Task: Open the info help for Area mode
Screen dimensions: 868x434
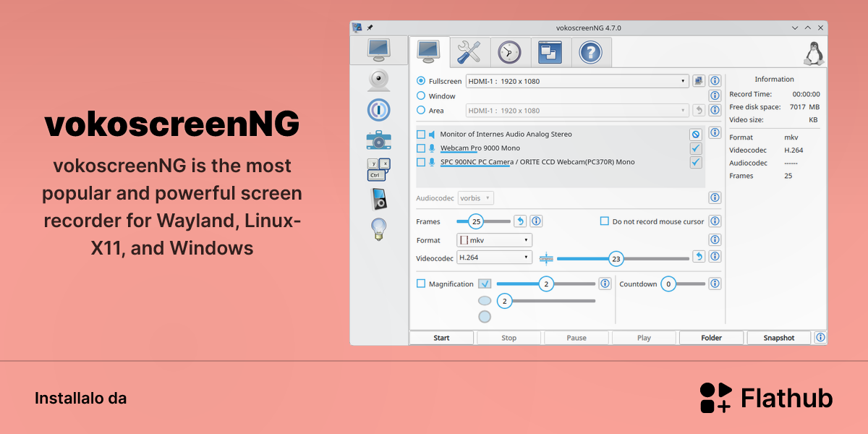Action: click(x=715, y=110)
